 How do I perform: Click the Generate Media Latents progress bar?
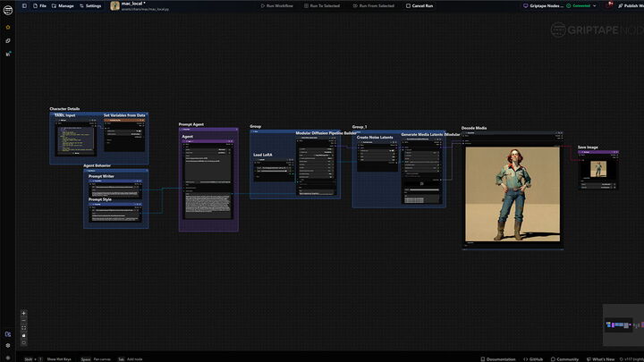[422, 189]
